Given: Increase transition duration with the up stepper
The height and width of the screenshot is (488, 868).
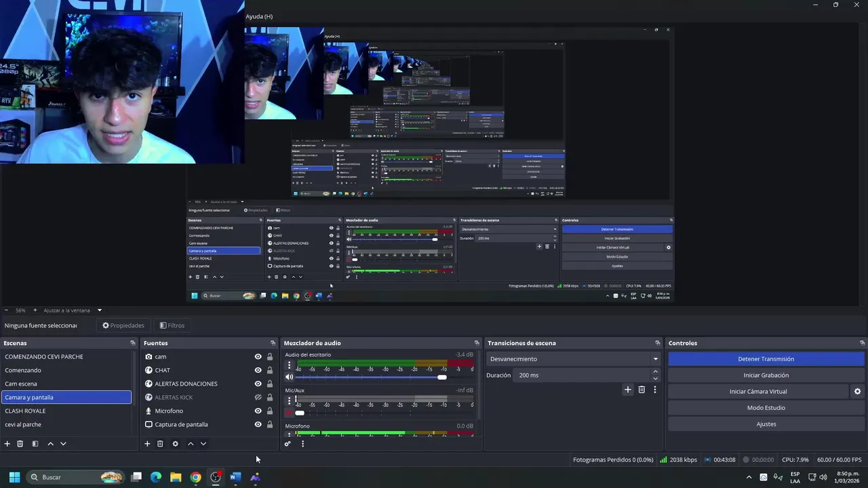Looking at the screenshot, I should coord(655,371).
